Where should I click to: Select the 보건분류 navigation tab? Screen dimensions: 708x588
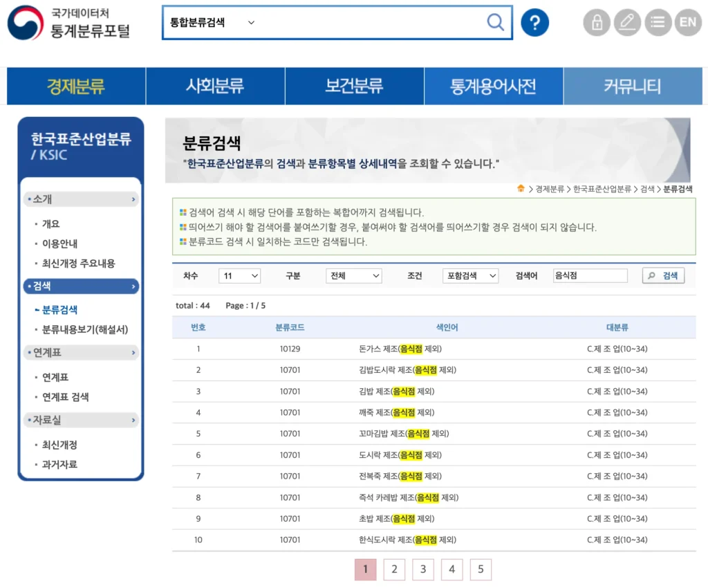(x=354, y=85)
